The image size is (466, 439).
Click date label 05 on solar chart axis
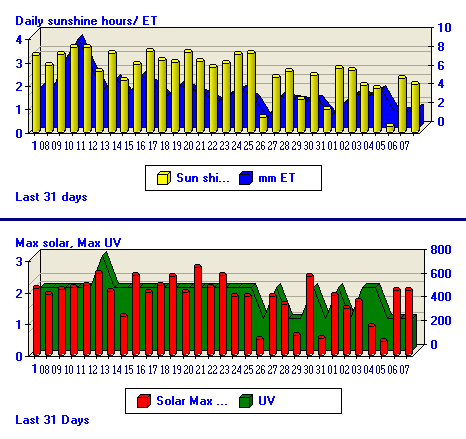point(380,370)
